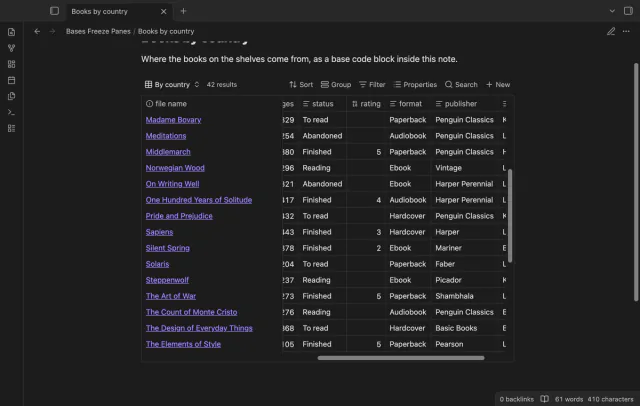Open daily note calendar icon
The height and width of the screenshot is (406, 640).
click(11, 80)
